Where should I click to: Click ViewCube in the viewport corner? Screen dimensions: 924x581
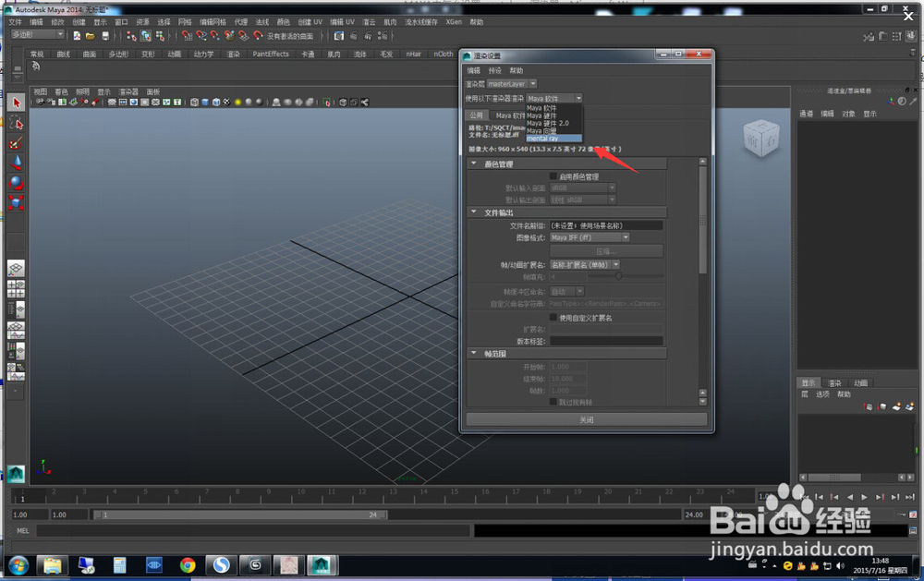(x=761, y=139)
